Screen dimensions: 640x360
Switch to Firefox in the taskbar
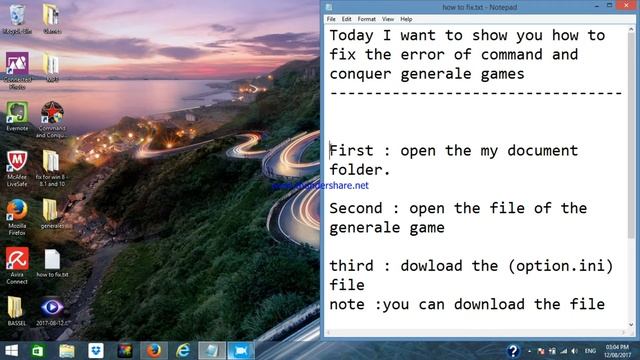(154, 351)
